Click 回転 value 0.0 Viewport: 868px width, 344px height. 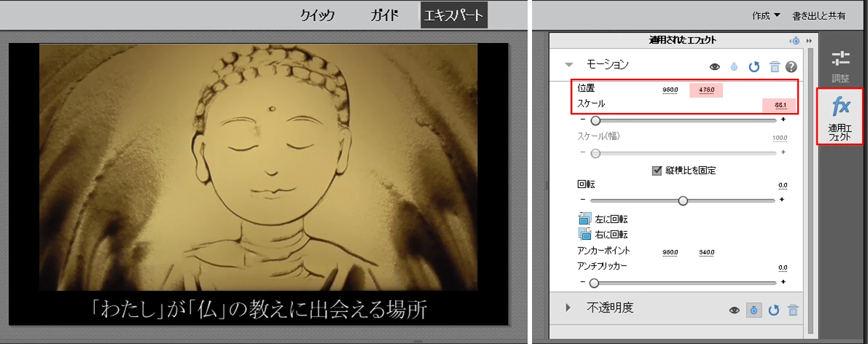783,186
